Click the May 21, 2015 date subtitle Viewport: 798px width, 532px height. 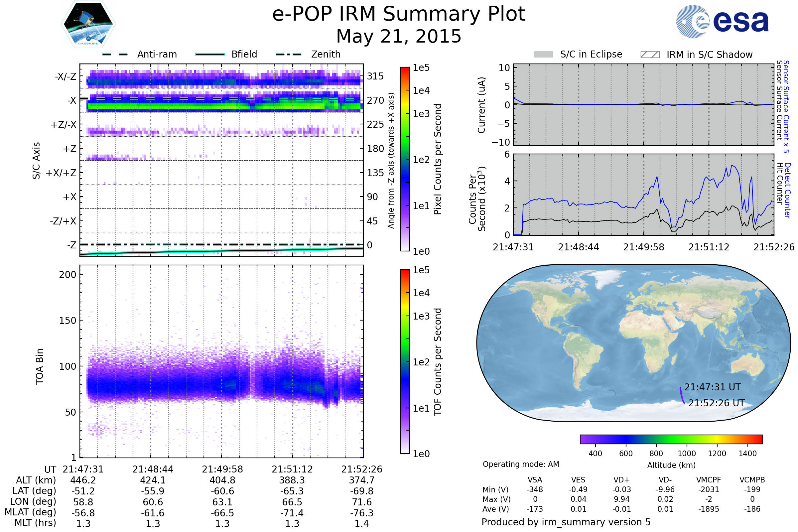coord(399,36)
